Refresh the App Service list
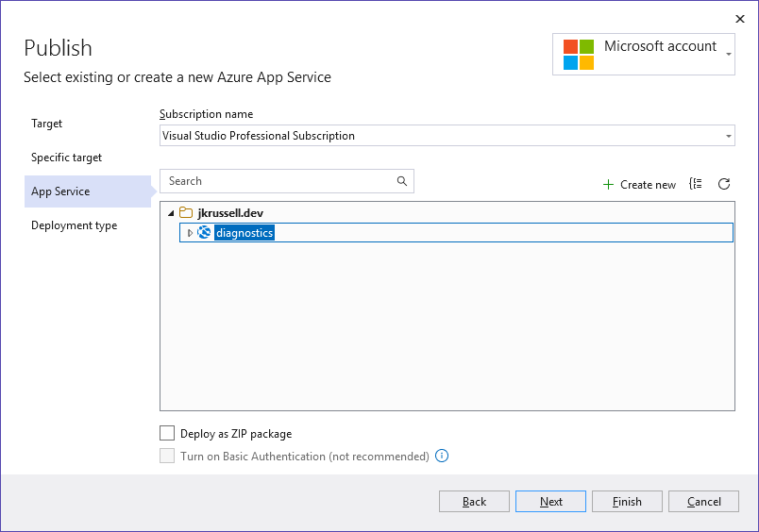This screenshot has width=759, height=532. pos(724,184)
